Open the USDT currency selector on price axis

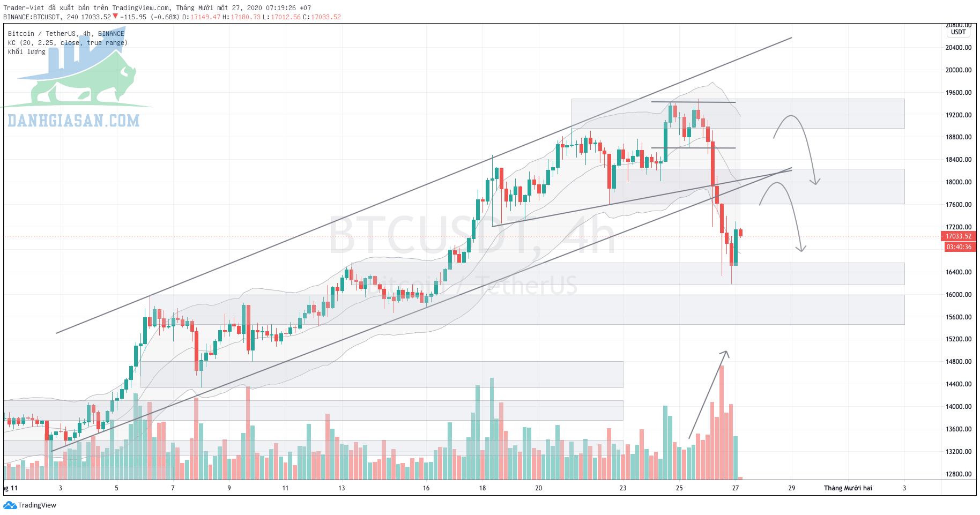click(958, 32)
